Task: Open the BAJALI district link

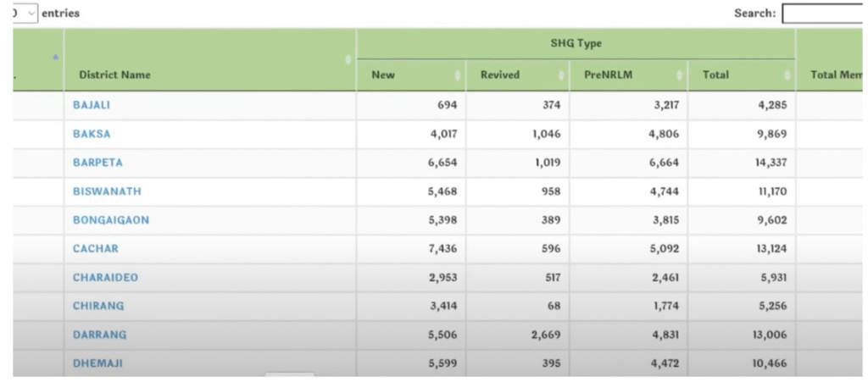Action: [x=92, y=105]
